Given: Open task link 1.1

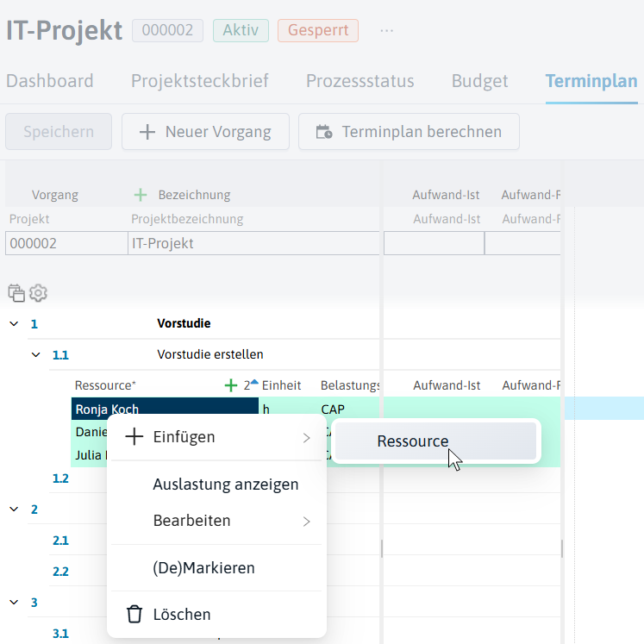Looking at the screenshot, I should click(60, 355).
